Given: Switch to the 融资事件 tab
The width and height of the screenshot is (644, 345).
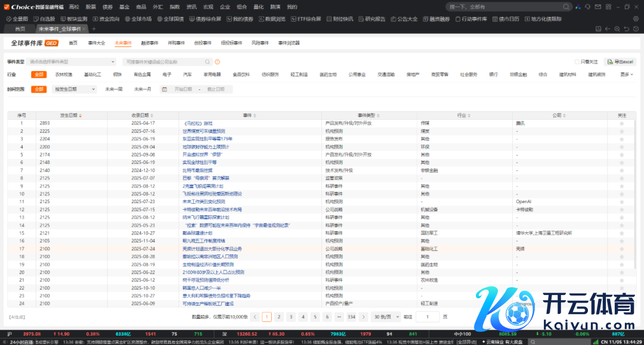Looking at the screenshot, I should tap(150, 43).
